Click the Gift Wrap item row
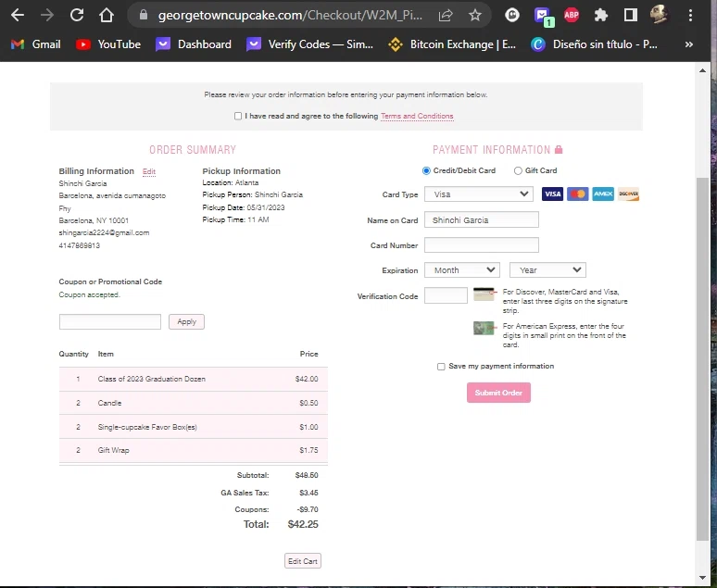 (194, 450)
